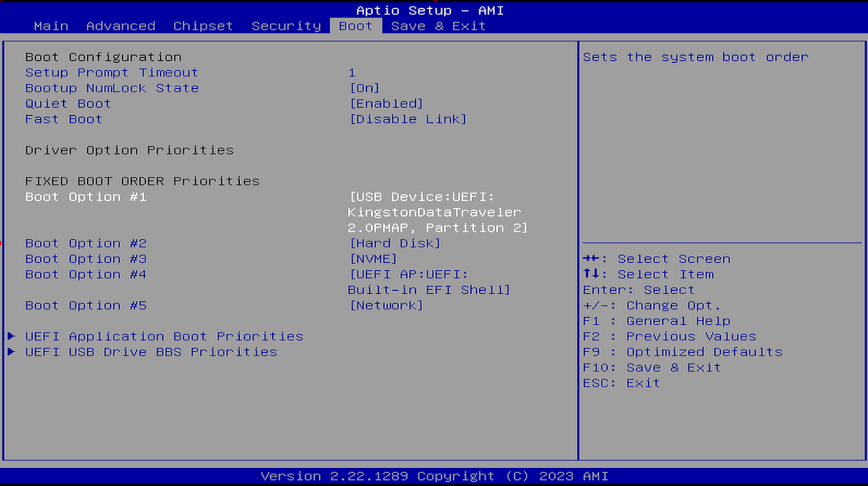Change Fast Boot Disable Link value
Image resolution: width=868 pixels, height=486 pixels.
pos(407,119)
